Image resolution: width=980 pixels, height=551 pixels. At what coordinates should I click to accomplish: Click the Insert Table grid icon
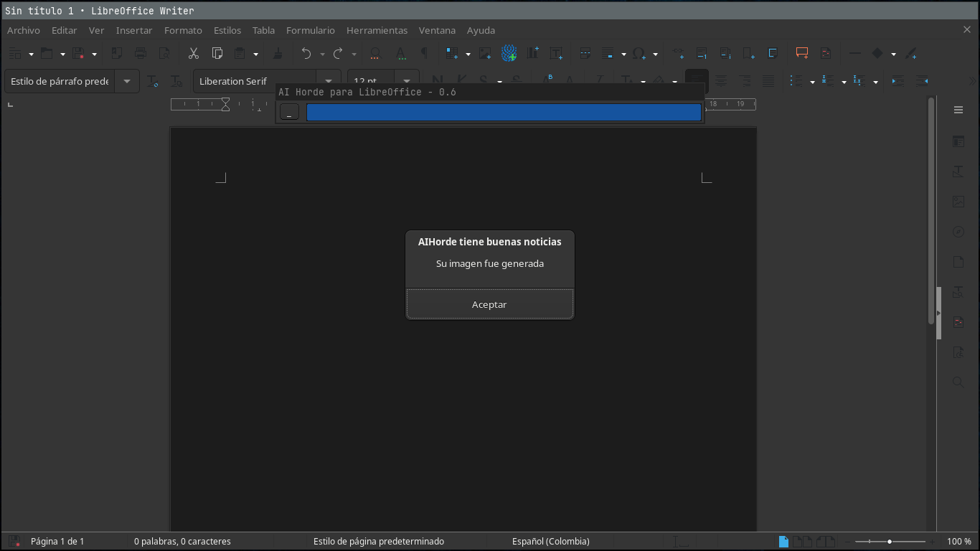(x=452, y=53)
